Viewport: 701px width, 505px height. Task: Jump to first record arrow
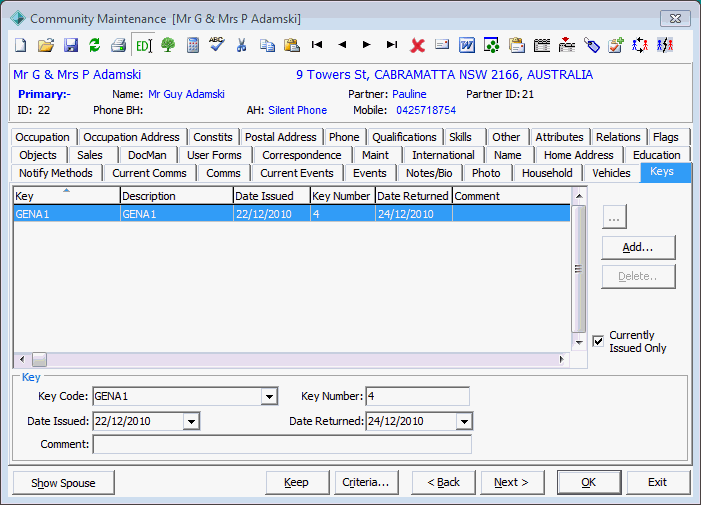(317, 44)
